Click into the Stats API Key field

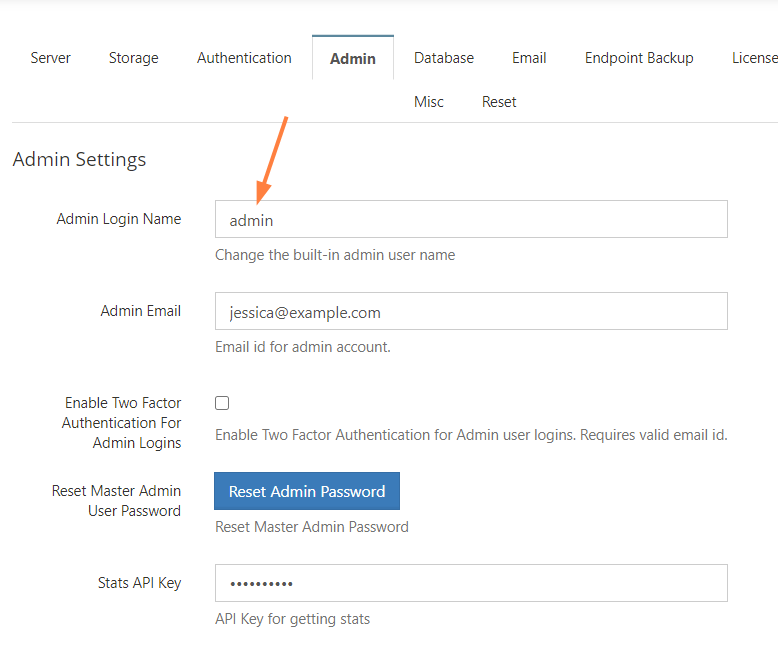pos(471,583)
